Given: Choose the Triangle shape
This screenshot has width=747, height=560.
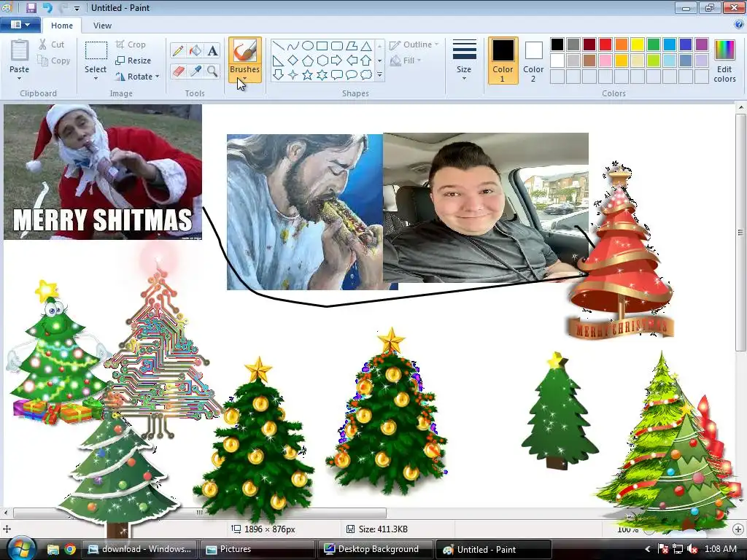Looking at the screenshot, I should point(366,46).
